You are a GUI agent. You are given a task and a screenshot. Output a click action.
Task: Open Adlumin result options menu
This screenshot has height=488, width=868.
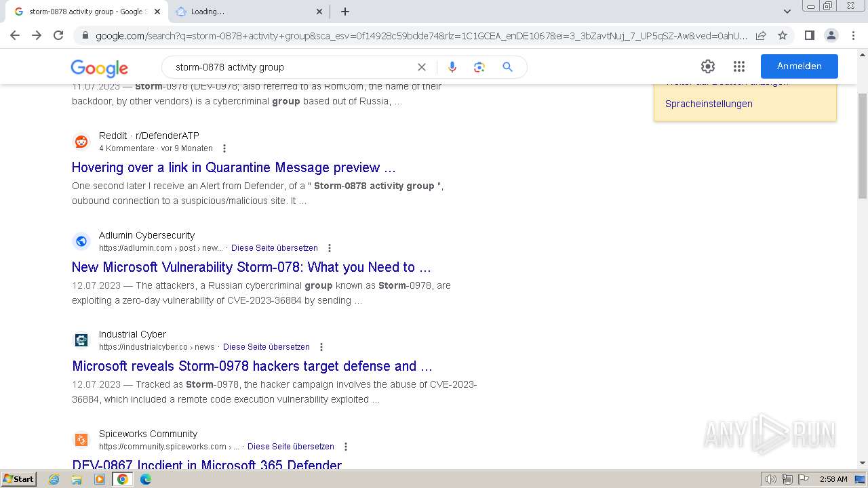(330, 248)
